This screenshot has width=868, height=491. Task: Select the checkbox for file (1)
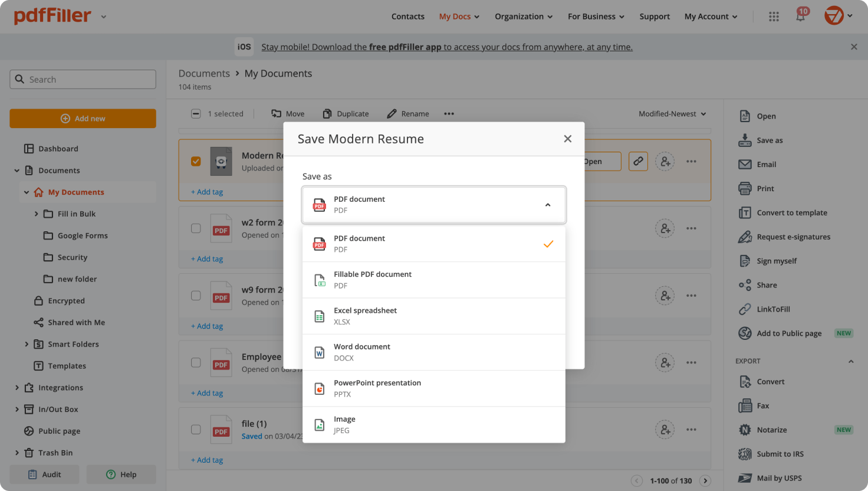195,429
